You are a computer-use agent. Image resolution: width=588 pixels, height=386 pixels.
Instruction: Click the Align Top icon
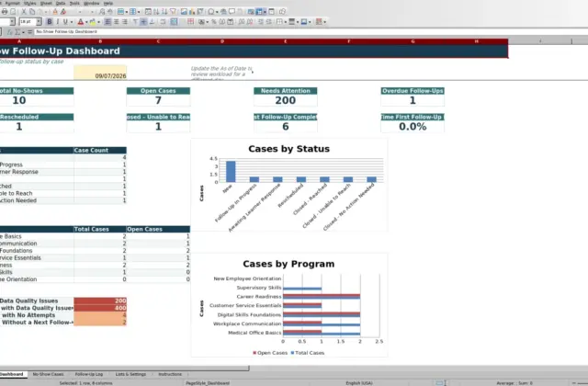point(135,22)
